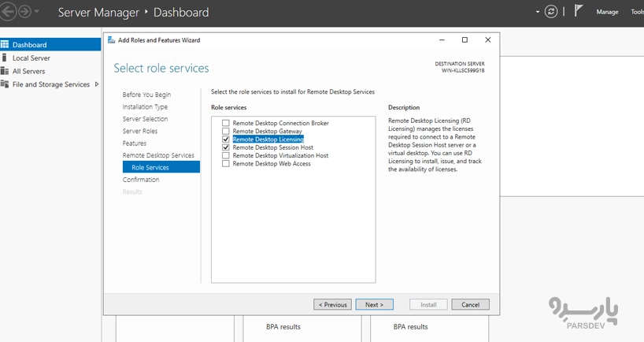The width and height of the screenshot is (644, 342).
Task: Uncheck Remote Desktop Licensing
Action: 226,139
